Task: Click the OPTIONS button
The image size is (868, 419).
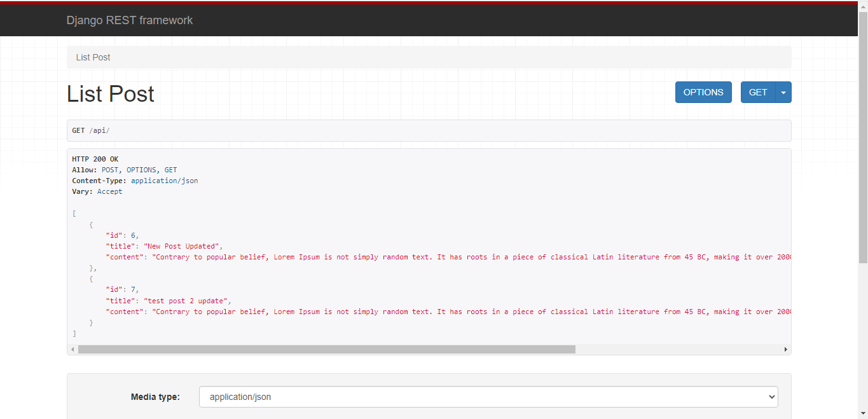Action: [703, 92]
